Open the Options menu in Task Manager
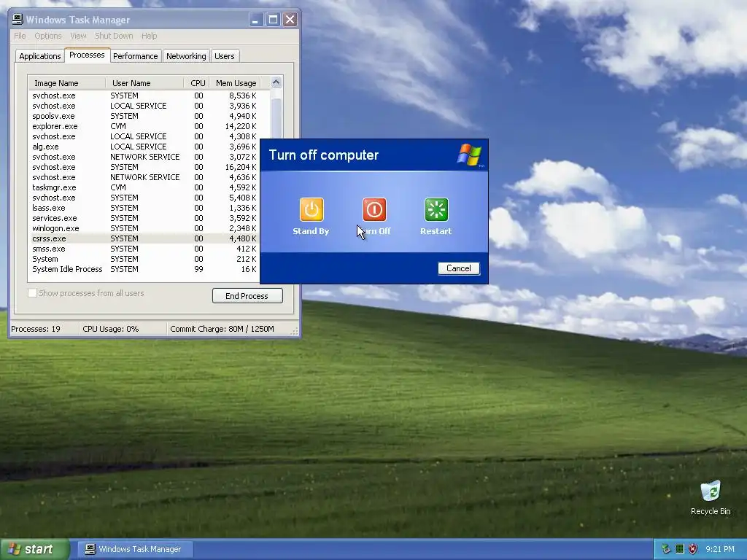747x560 pixels. [x=48, y=36]
